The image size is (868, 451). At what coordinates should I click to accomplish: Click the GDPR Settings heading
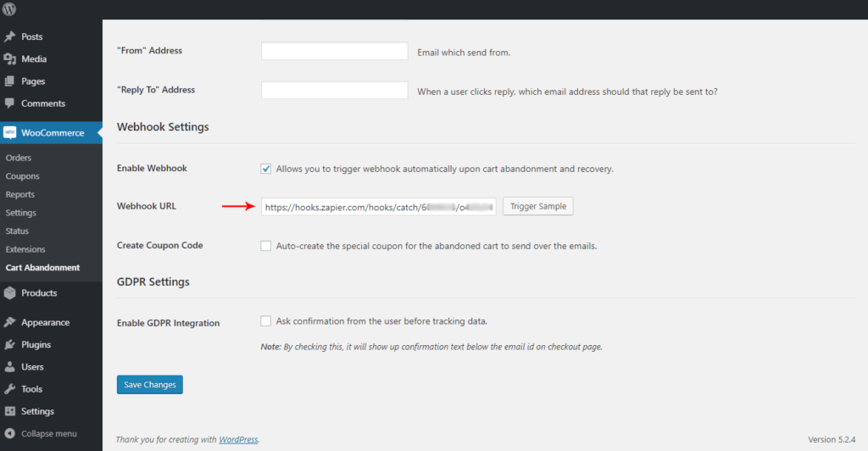coord(153,281)
